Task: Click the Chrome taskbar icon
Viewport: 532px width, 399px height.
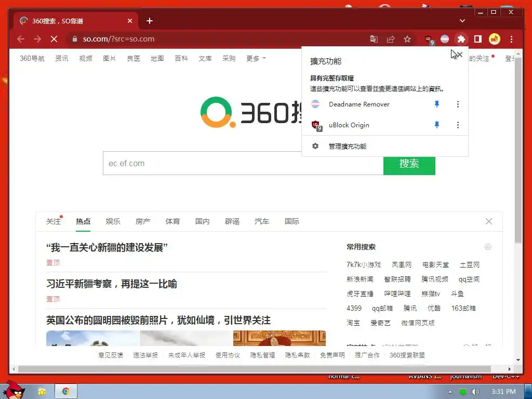Action: (66, 392)
